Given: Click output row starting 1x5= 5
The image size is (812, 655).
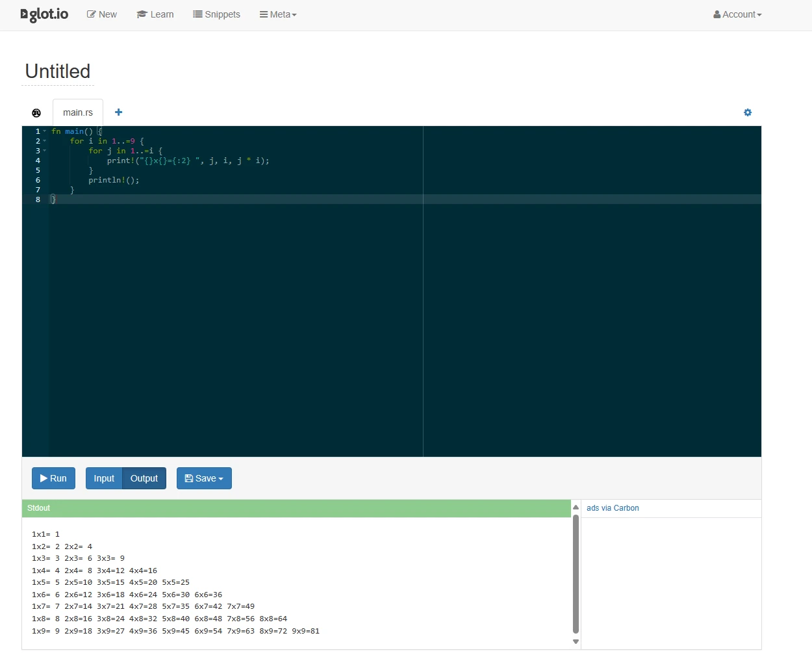Looking at the screenshot, I should point(110,582).
